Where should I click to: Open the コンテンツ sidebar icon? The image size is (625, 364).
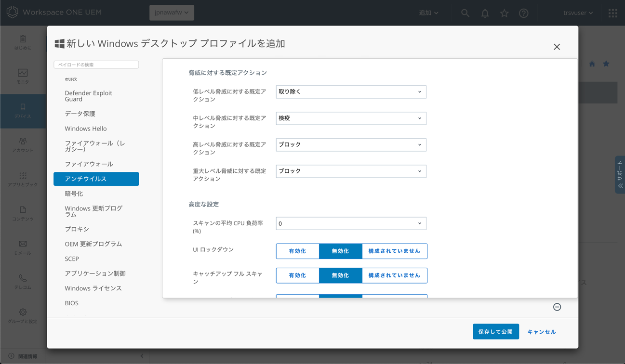coord(23,210)
